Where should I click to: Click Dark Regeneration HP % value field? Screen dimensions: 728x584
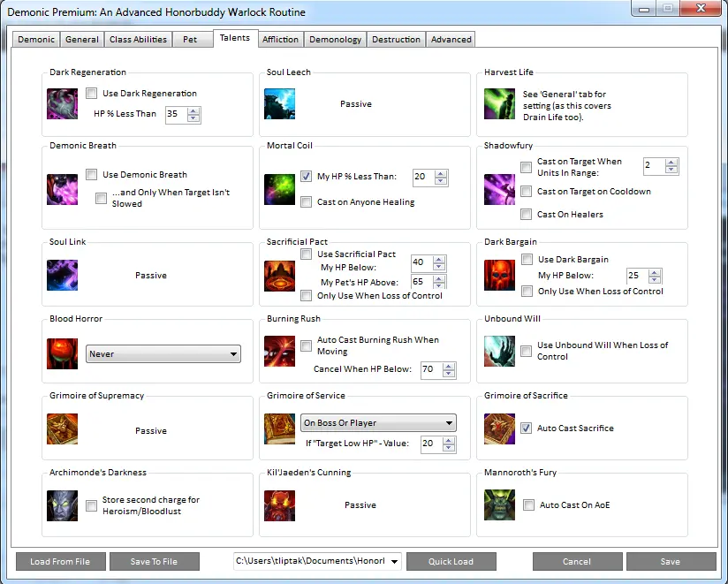click(177, 114)
